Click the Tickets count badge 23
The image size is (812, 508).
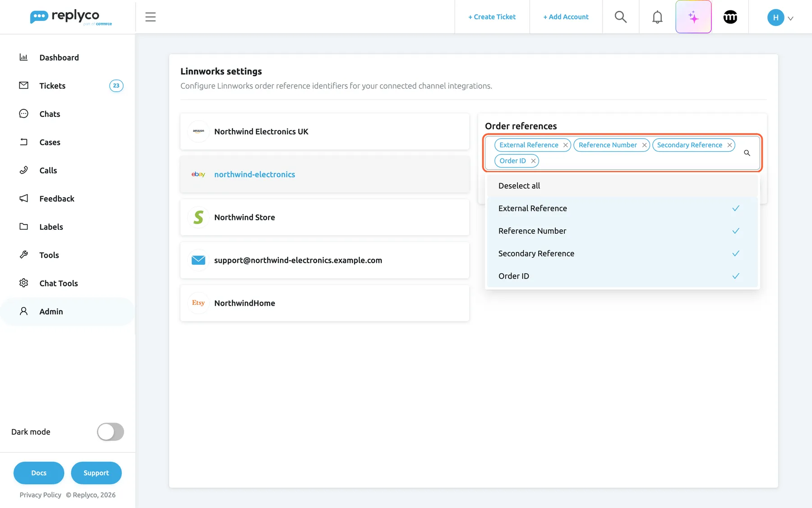click(116, 86)
